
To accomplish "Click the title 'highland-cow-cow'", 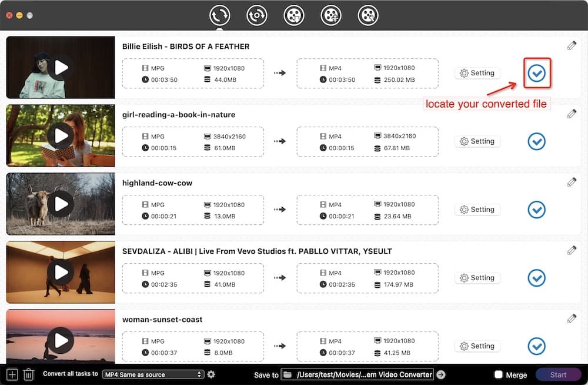I will coord(157,183).
